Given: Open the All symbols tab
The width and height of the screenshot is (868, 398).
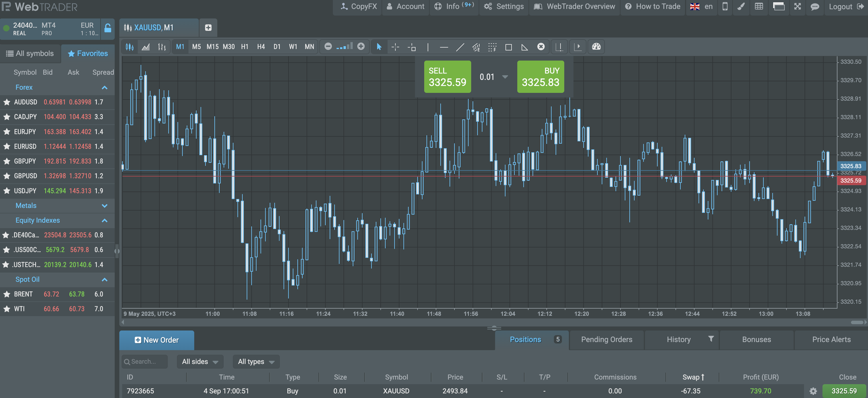Looking at the screenshot, I should click(30, 54).
